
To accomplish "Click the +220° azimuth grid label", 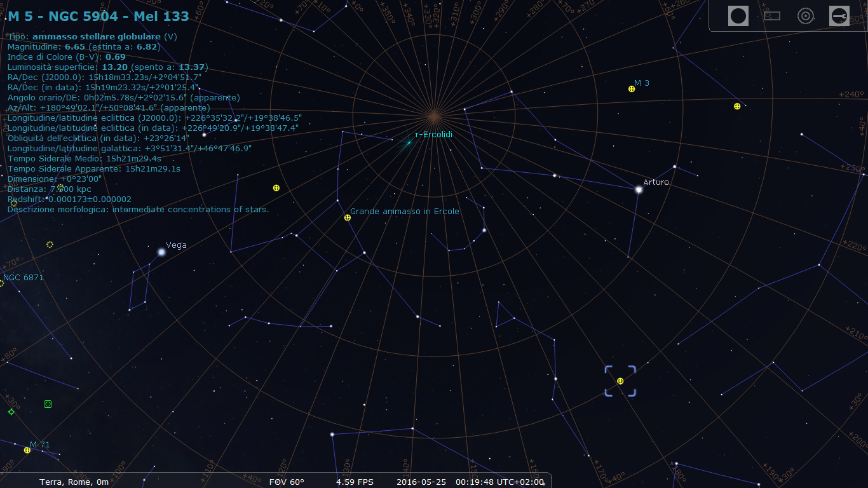I will pos(853,246).
